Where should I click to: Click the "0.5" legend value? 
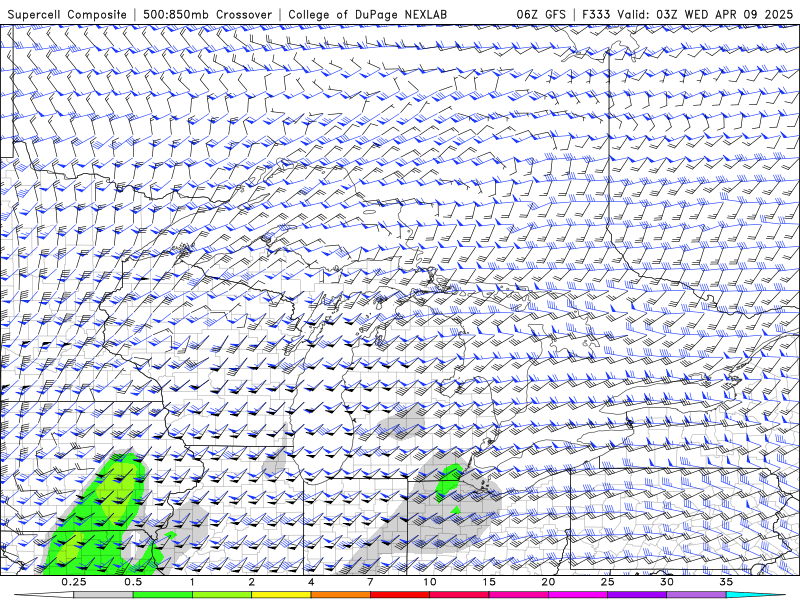133,582
